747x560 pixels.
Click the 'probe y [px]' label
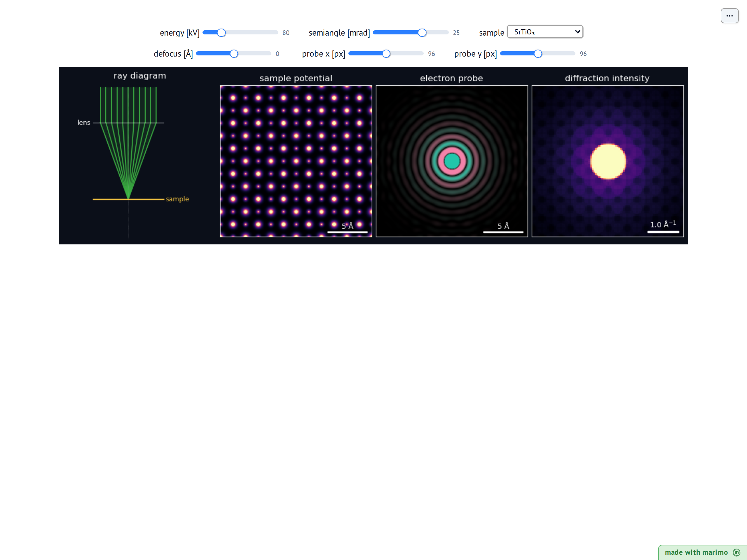point(476,54)
